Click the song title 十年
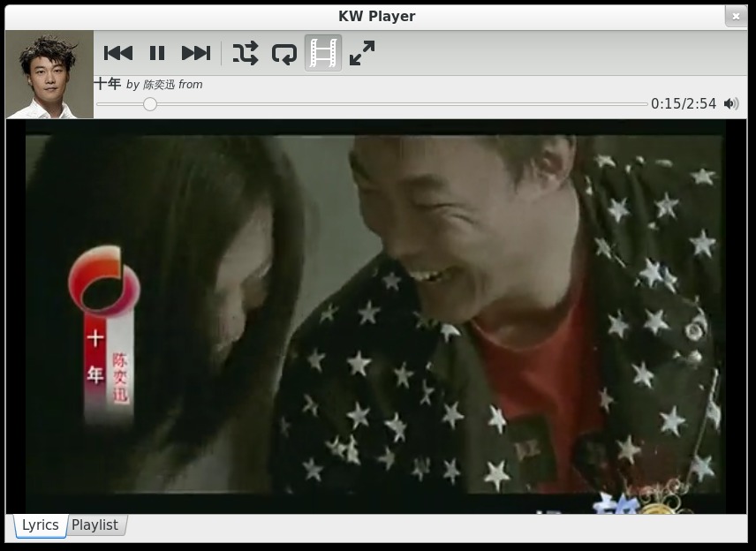756x551 pixels. [108, 84]
